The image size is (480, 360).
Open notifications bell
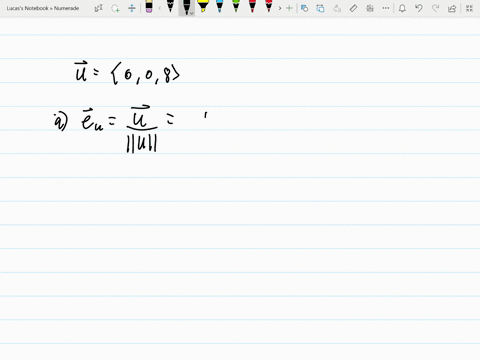[402, 8]
